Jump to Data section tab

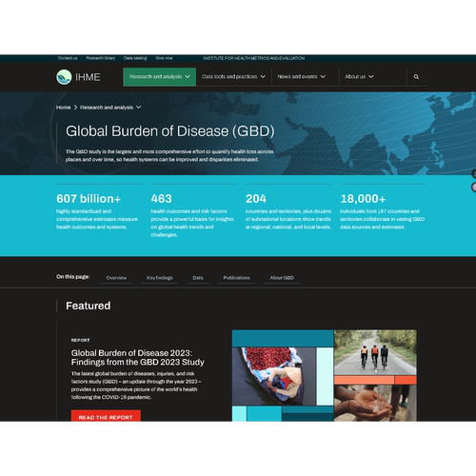(198, 278)
